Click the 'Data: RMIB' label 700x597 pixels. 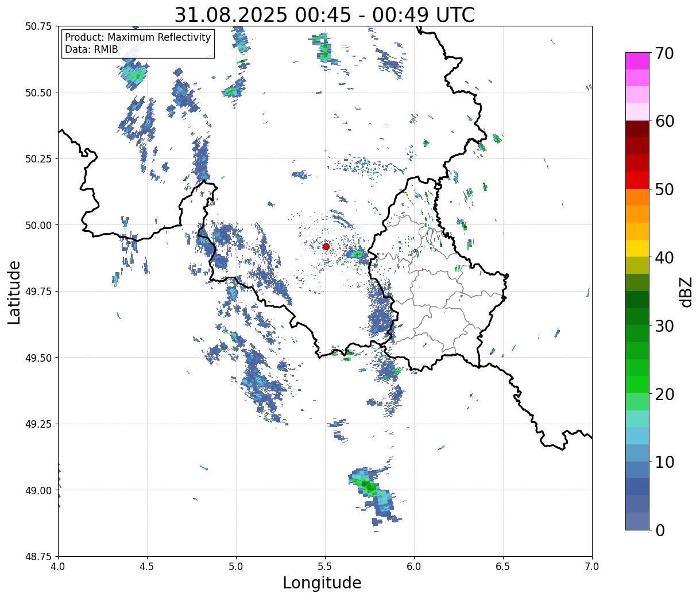click(x=91, y=49)
